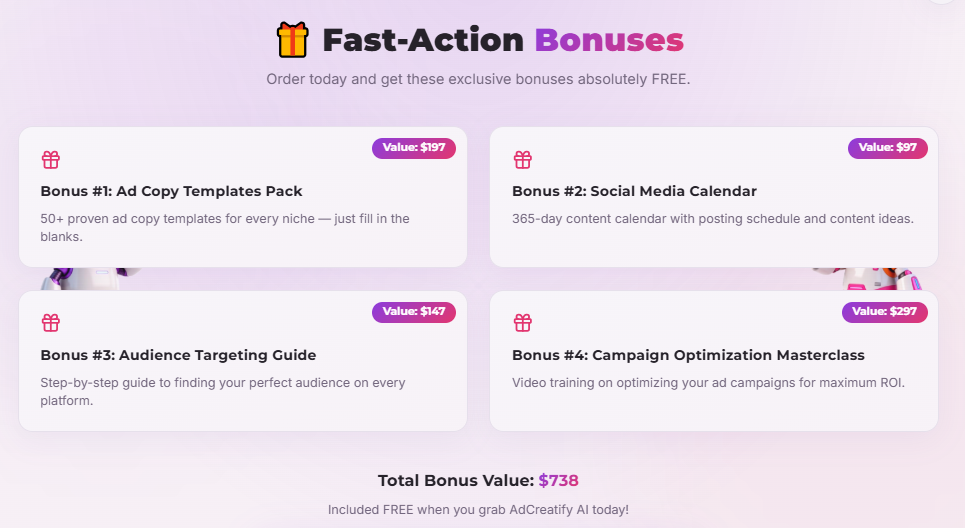Click the gift icon above Bonus #1
Image resolution: width=965 pixels, height=528 pixels.
coord(51,160)
